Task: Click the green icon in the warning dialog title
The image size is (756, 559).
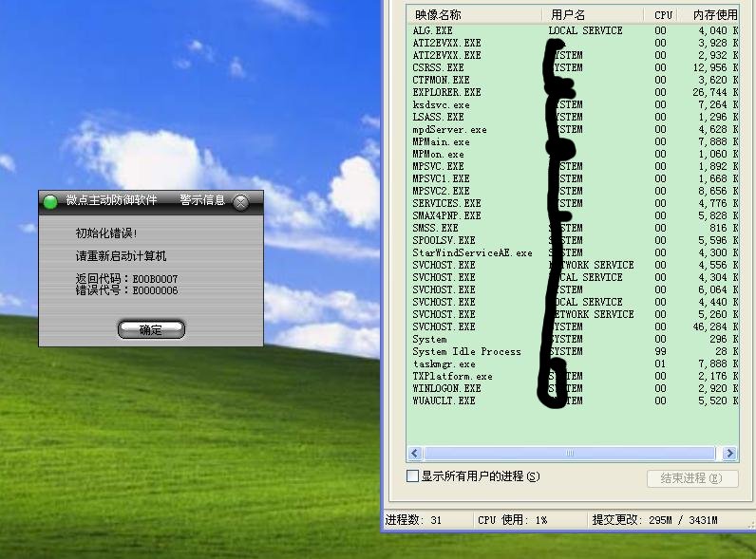Action: [x=50, y=201]
